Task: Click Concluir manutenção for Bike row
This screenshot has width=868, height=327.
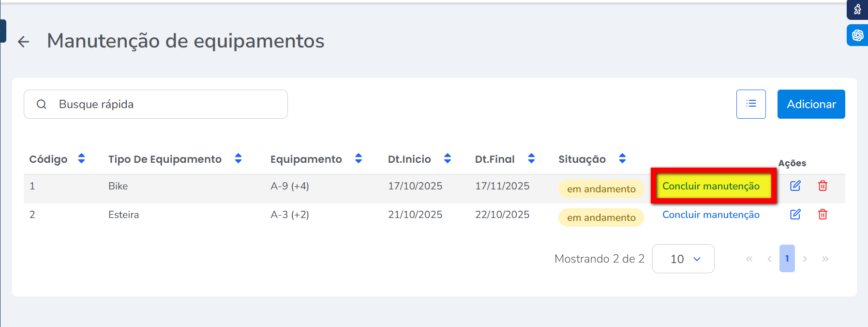Action: (x=711, y=186)
